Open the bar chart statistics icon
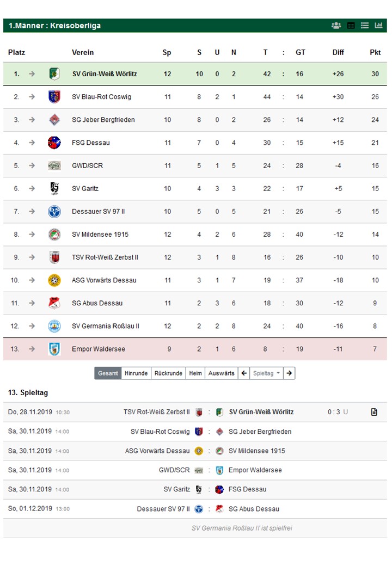The image size is (392, 566). (378, 25)
